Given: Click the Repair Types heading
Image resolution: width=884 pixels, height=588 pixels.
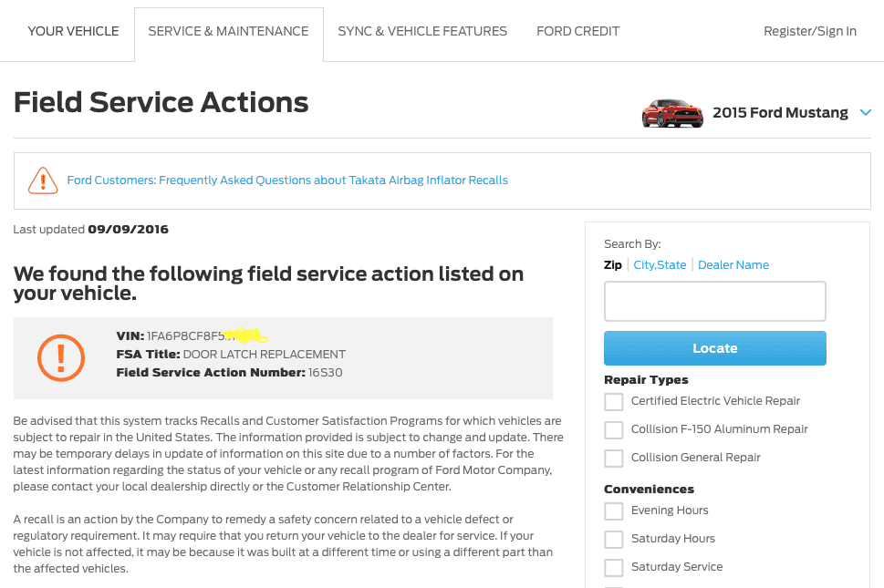Looking at the screenshot, I should [x=646, y=379].
